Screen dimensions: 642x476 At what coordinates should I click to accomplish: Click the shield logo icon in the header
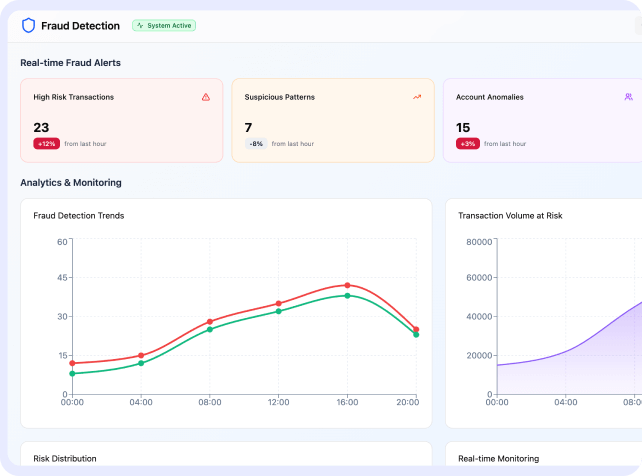(x=28, y=25)
